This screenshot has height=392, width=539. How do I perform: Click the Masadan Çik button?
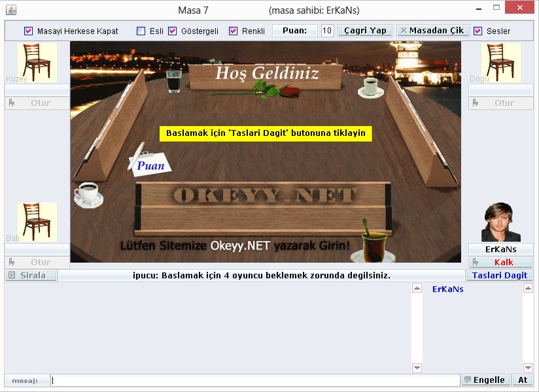coord(432,31)
